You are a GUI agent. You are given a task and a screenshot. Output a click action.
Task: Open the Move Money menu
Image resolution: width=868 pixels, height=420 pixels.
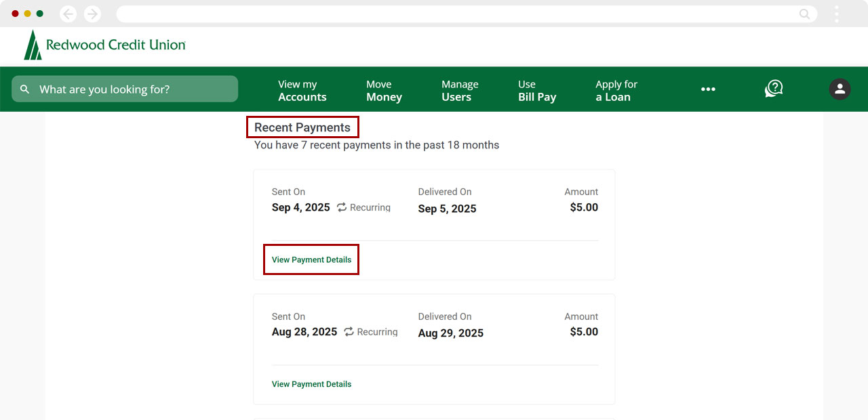[384, 91]
